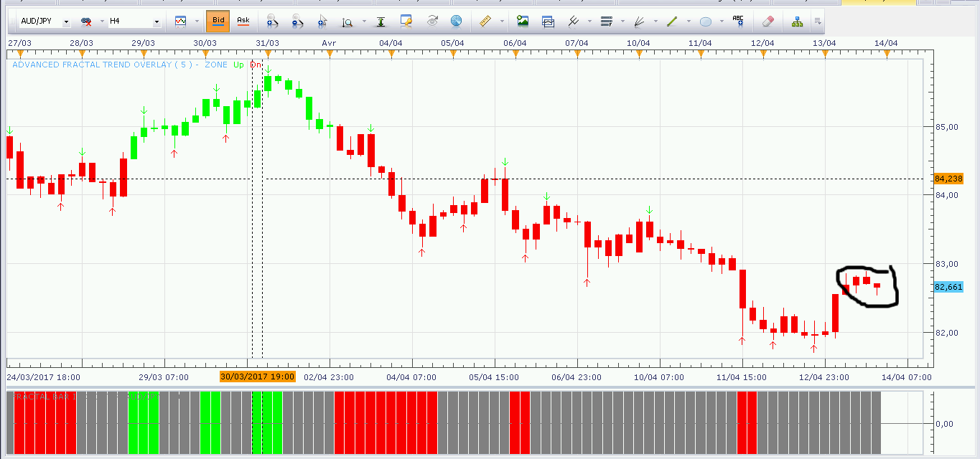Click the zoom in magnifier icon

[272, 22]
